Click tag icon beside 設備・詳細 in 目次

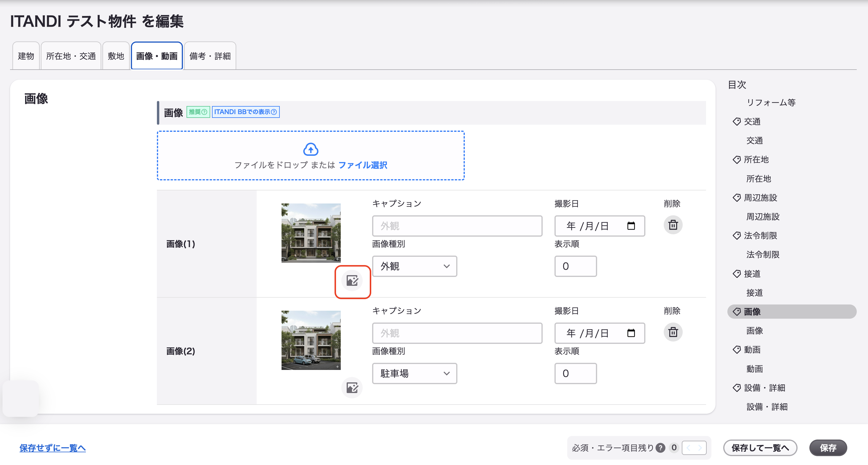click(x=737, y=388)
